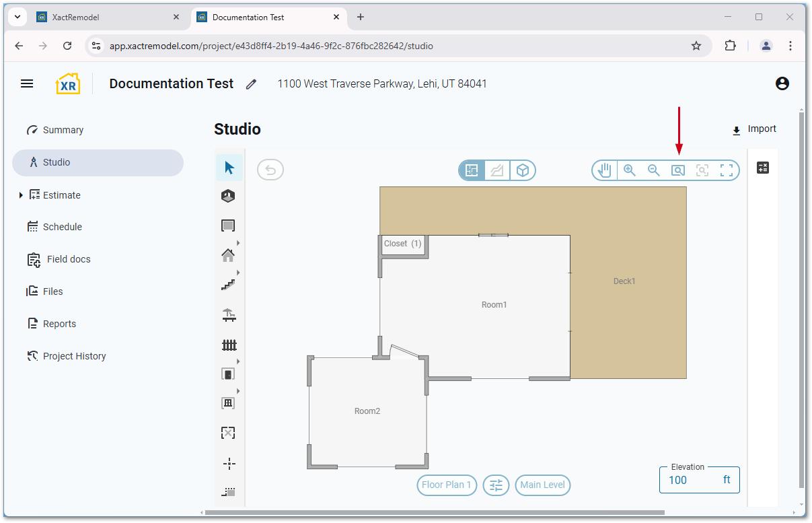The width and height of the screenshot is (812, 523).
Task: Go back in browser history
Action: [19, 46]
